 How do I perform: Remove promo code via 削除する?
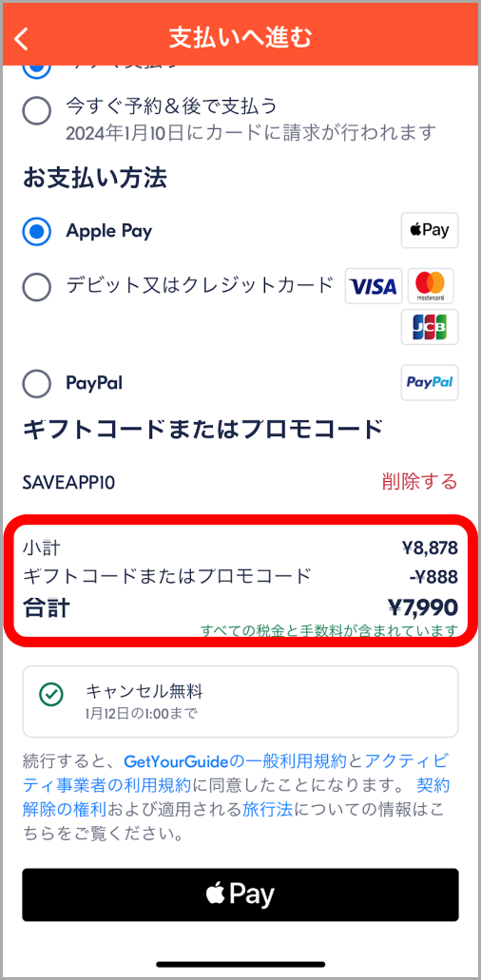coord(420,482)
